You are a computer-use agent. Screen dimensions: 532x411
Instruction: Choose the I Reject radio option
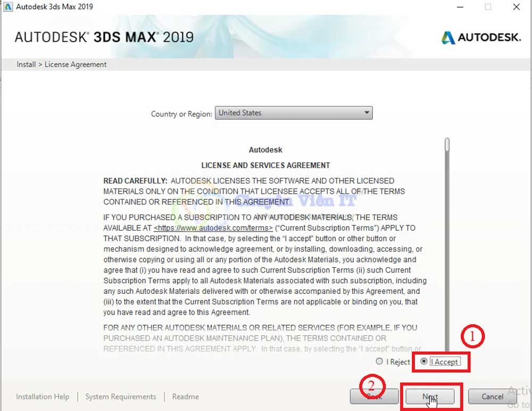[x=379, y=361]
